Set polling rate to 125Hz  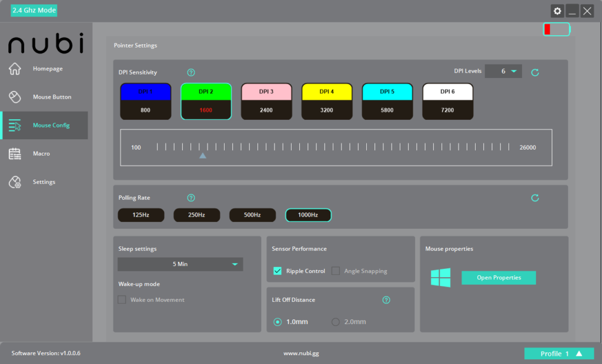click(x=141, y=215)
